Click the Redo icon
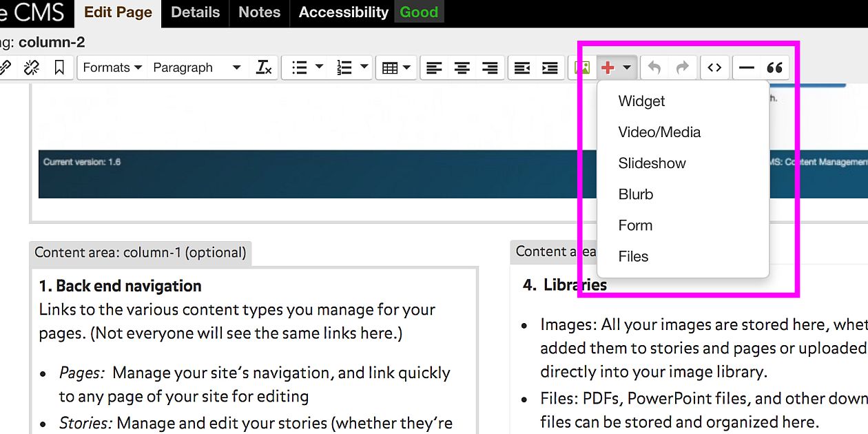The width and height of the screenshot is (868, 434). click(681, 67)
